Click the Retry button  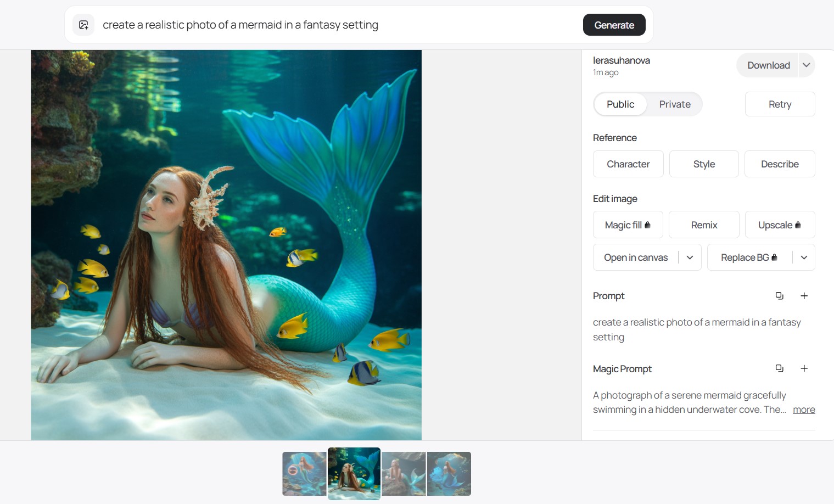point(779,104)
